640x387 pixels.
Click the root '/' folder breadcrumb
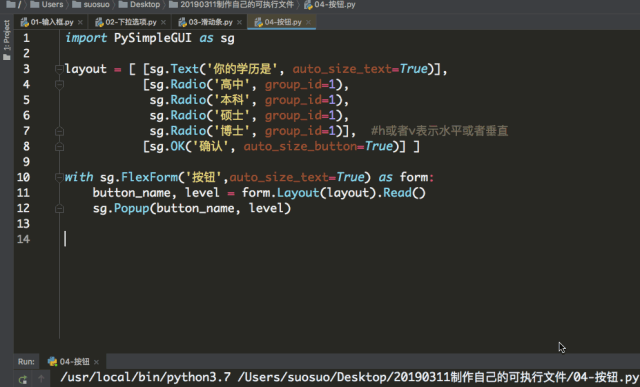(x=14, y=4)
